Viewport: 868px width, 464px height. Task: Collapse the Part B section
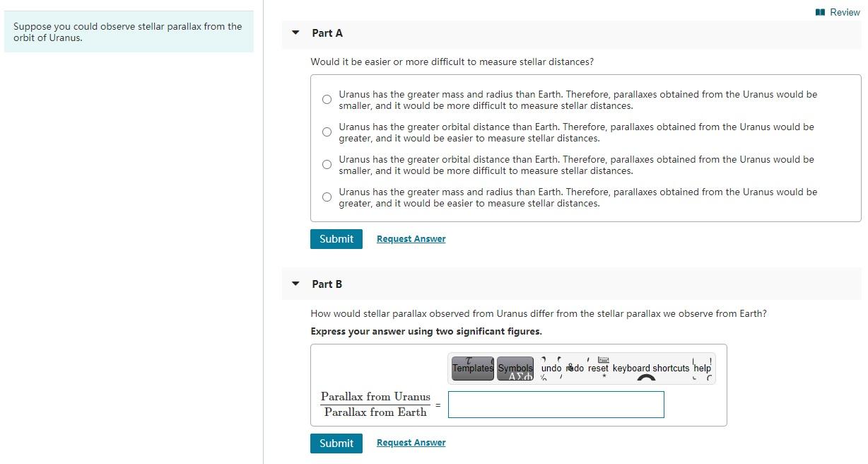pyautogui.click(x=295, y=283)
